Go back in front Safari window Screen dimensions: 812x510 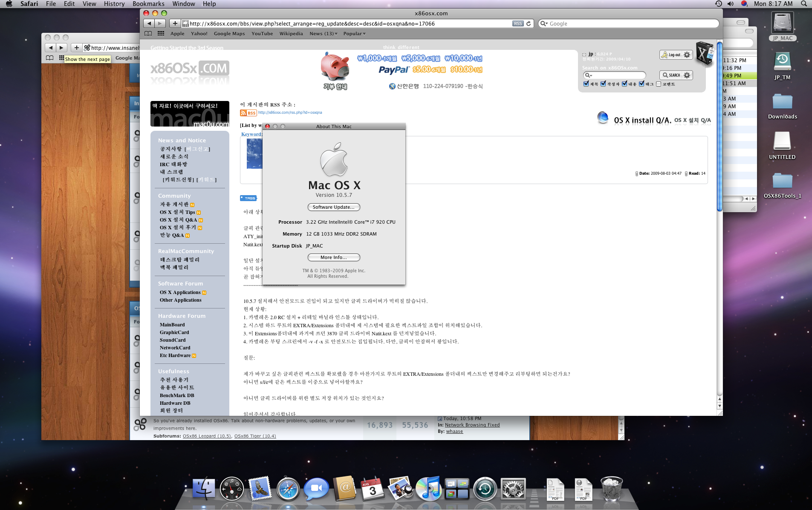pyautogui.click(x=149, y=23)
